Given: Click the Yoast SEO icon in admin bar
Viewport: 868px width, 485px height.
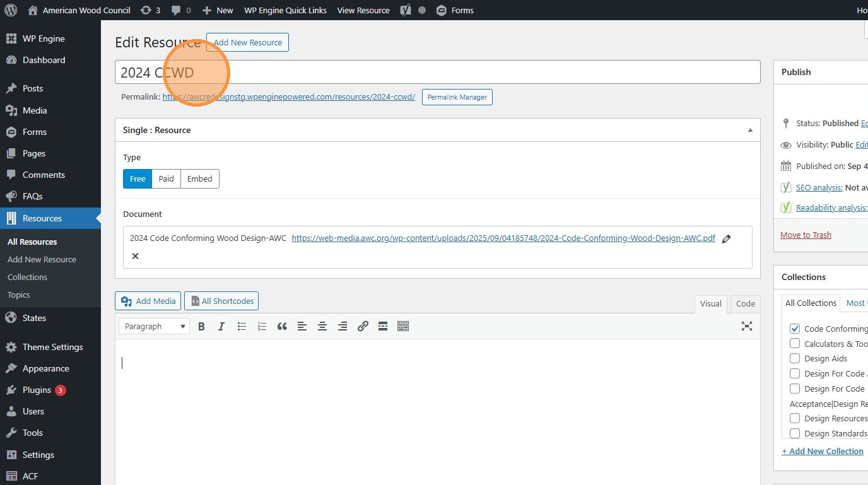Looking at the screenshot, I should tap(406, 10).
